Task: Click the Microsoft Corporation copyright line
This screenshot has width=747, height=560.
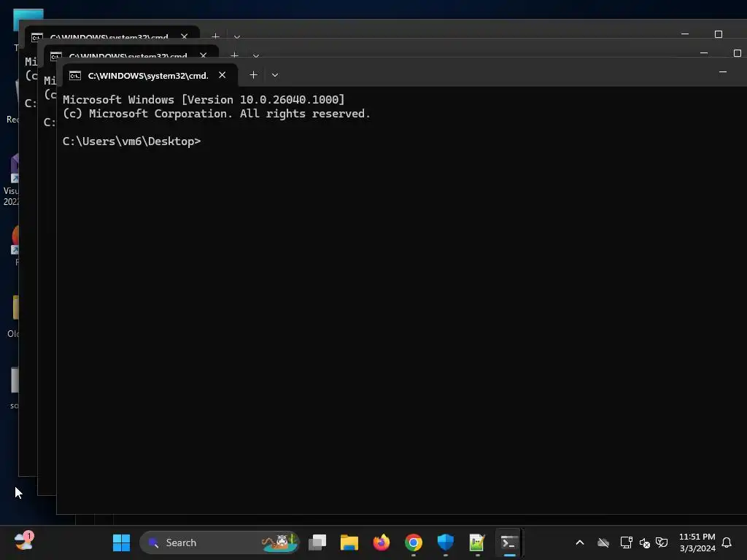Action: 216,113
